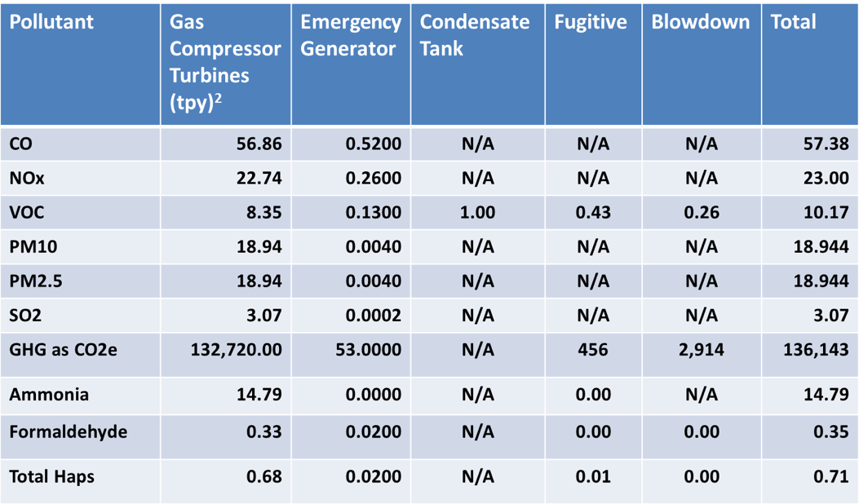Click the Emergency Generator column header
This screenshot has height=504, width=859.
[x=351, y=35]
